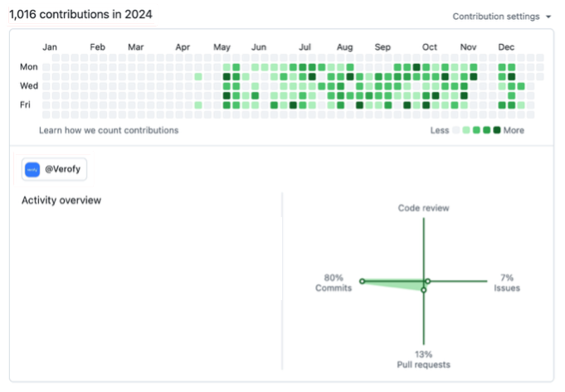
Task: Click the Activity overview heading
Action: tap(61, 200)
